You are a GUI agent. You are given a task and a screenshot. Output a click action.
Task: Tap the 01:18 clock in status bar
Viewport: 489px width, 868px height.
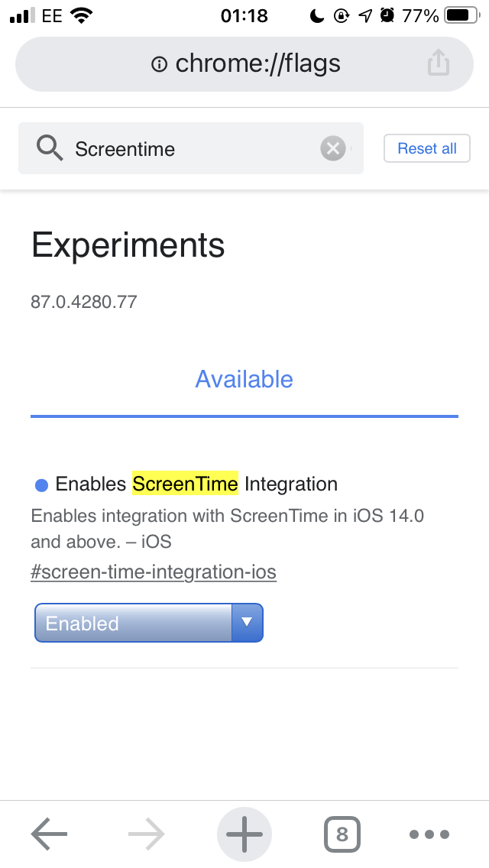tap(244, 15)
